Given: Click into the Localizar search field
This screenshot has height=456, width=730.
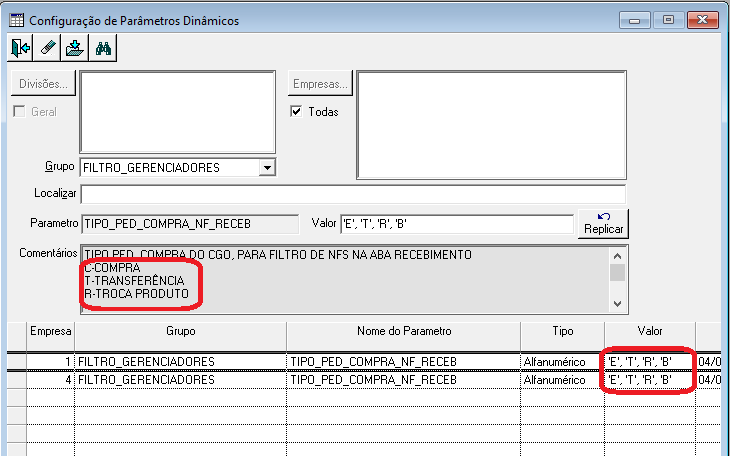Looking at the screenshot, I should coord(353,194).
